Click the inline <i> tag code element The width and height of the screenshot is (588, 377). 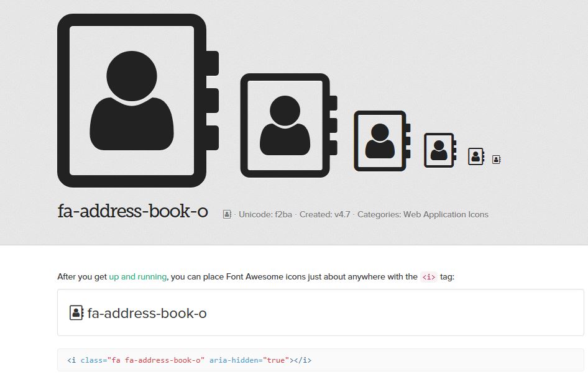point(428,277)
